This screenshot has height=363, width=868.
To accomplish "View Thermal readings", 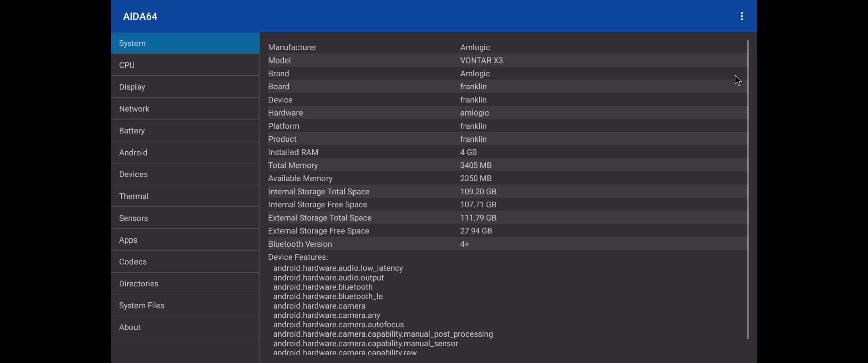I will coord(185,196).
